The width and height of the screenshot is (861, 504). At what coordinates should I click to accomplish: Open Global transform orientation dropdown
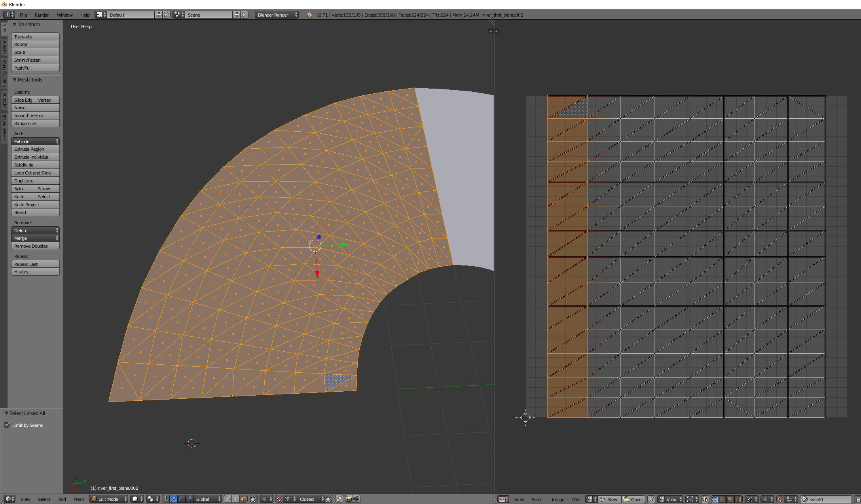(207, 499)
